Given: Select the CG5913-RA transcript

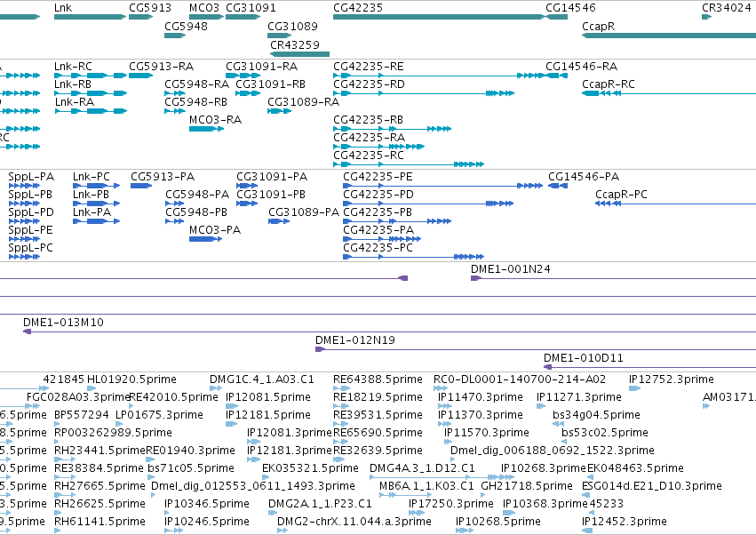Looking at the screenshot, I should pos(140,76).
